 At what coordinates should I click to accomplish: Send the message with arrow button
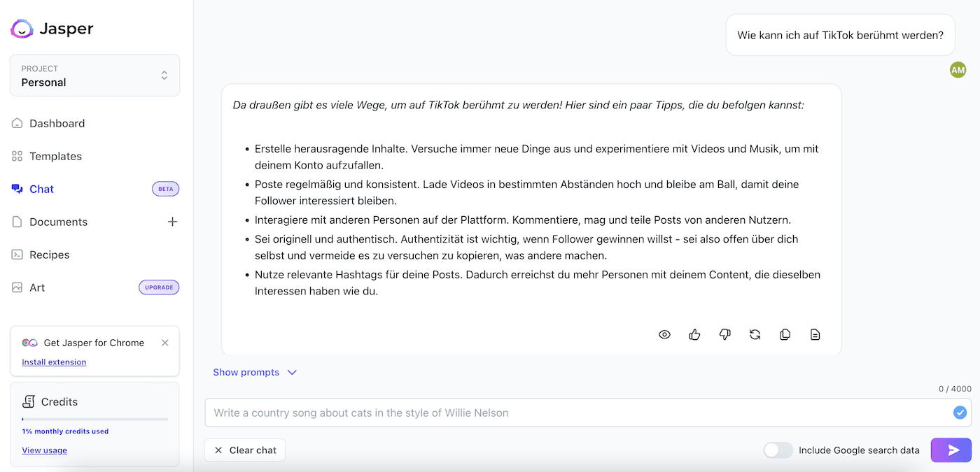951,450
